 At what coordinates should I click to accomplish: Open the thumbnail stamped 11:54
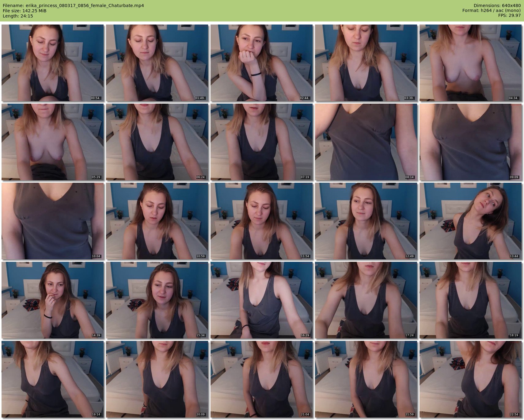[262, 221]
